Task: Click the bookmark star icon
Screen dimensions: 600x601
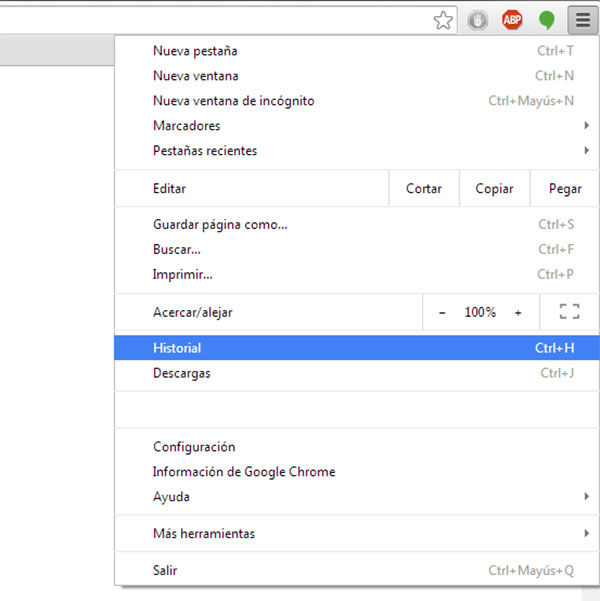Action: coord(443,20)
